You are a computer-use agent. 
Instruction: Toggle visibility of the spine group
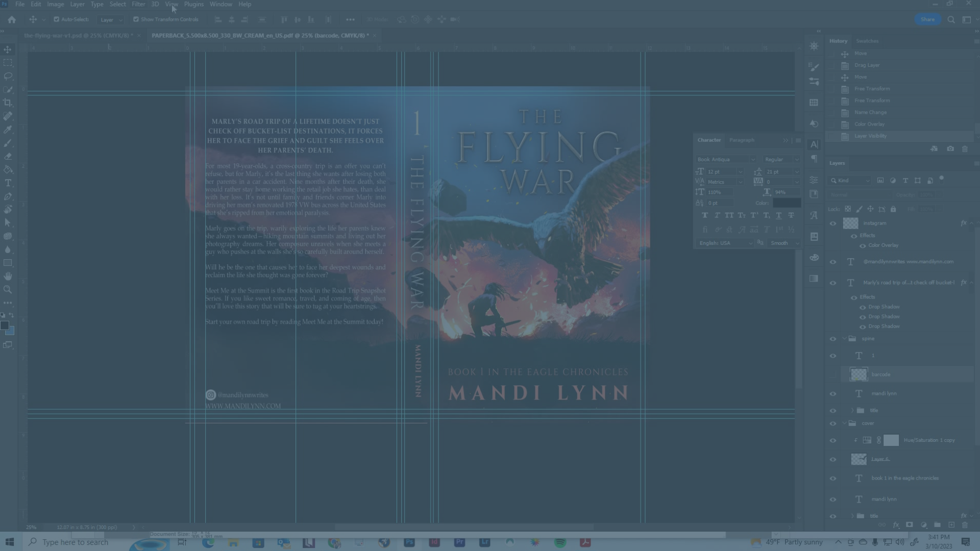833,339
